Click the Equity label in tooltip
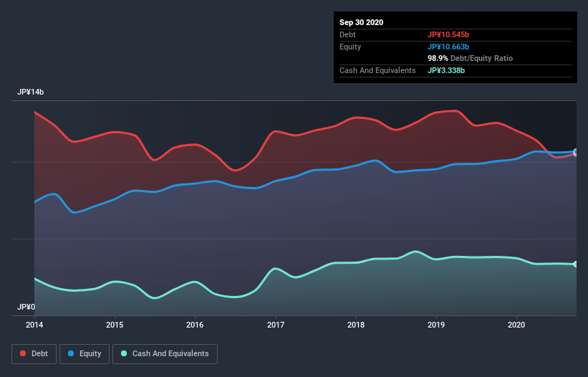 350,47
